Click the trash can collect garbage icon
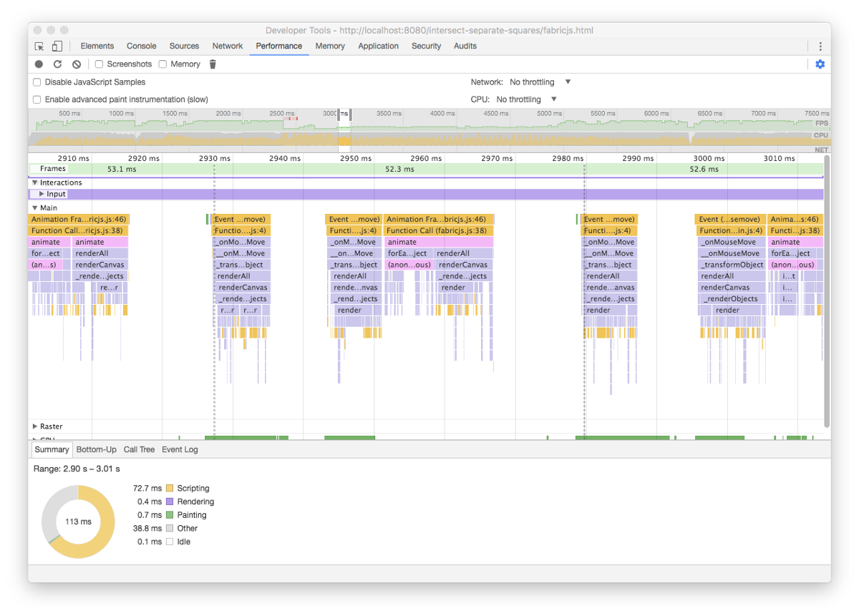 tap(213, 64)
